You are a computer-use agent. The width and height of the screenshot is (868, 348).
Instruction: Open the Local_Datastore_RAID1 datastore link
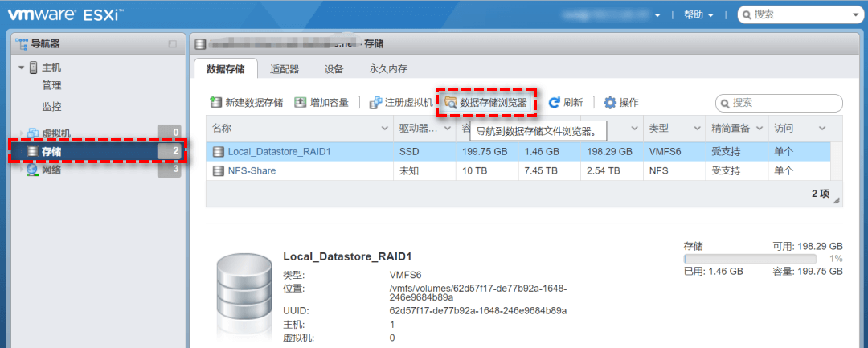click(x=279, y=151)
